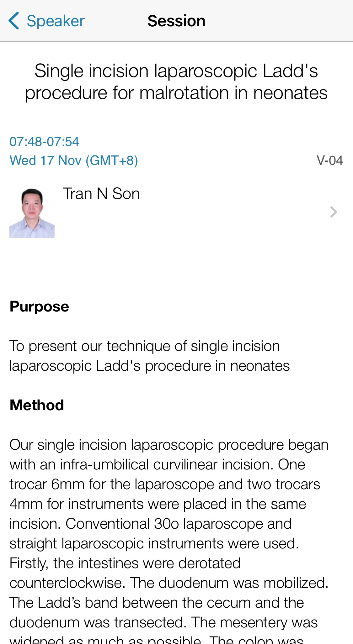Click the Purpose section heading
This screenshot has height=644, width=353.
(x=40, y=306)
